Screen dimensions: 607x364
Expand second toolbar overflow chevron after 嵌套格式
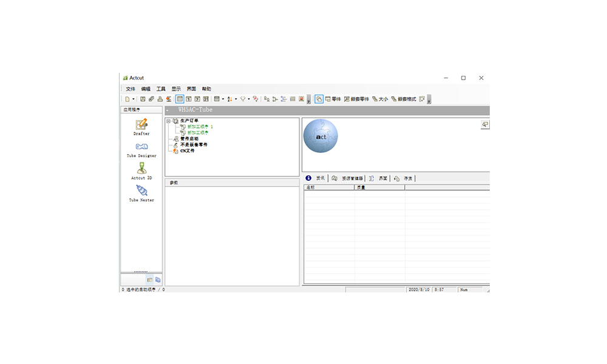click(429, 100)
